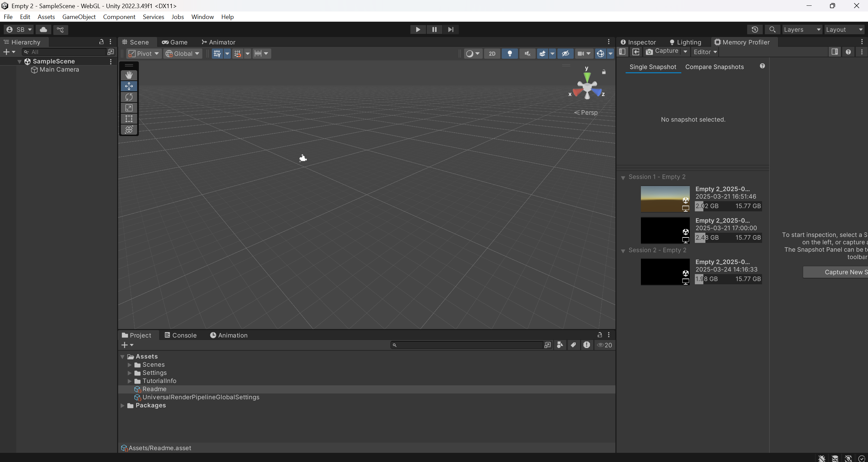The height and width of the screenshot is (462, 868).
Task: Collapse the Session 1 - Empty 2 group
Action: tap(623, 177)
